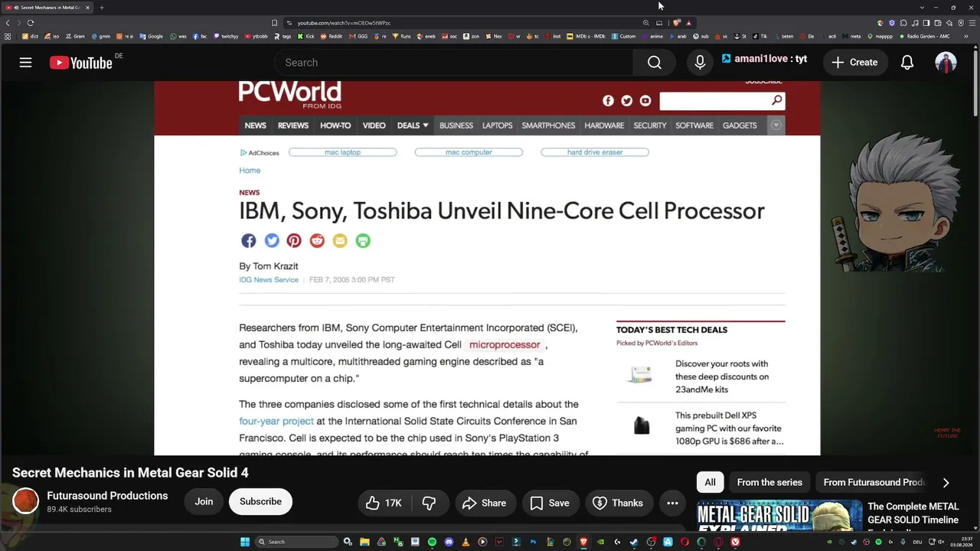Click the Windows taskbar search box
The image size is (980, 551).
(296, 542)
